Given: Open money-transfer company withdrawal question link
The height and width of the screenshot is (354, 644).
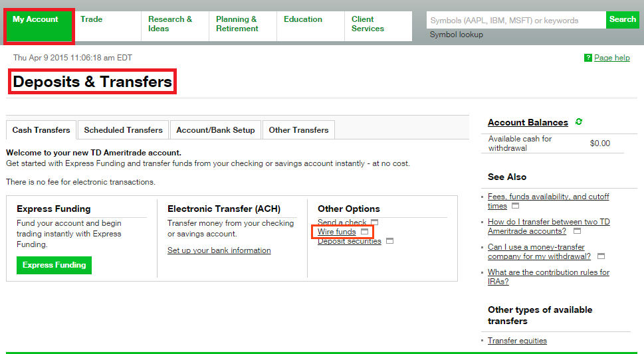Looking at the screenshot, I should coord(539,252).
